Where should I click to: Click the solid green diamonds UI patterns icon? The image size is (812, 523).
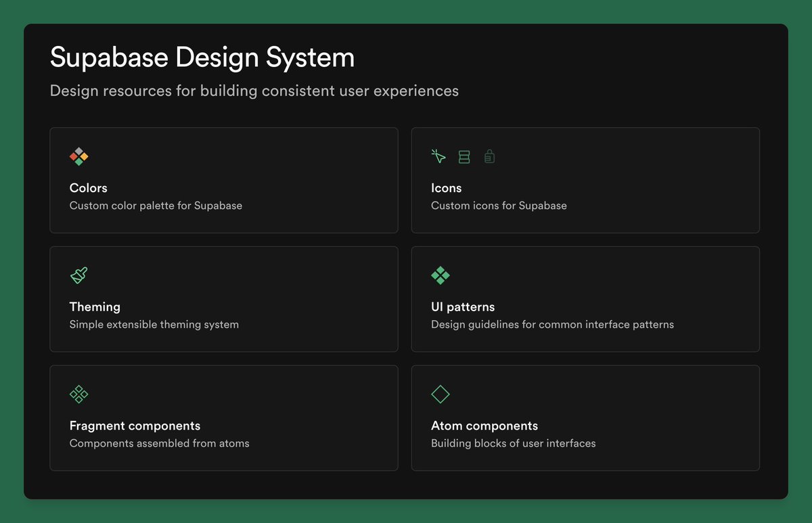[x=441, y=275]
